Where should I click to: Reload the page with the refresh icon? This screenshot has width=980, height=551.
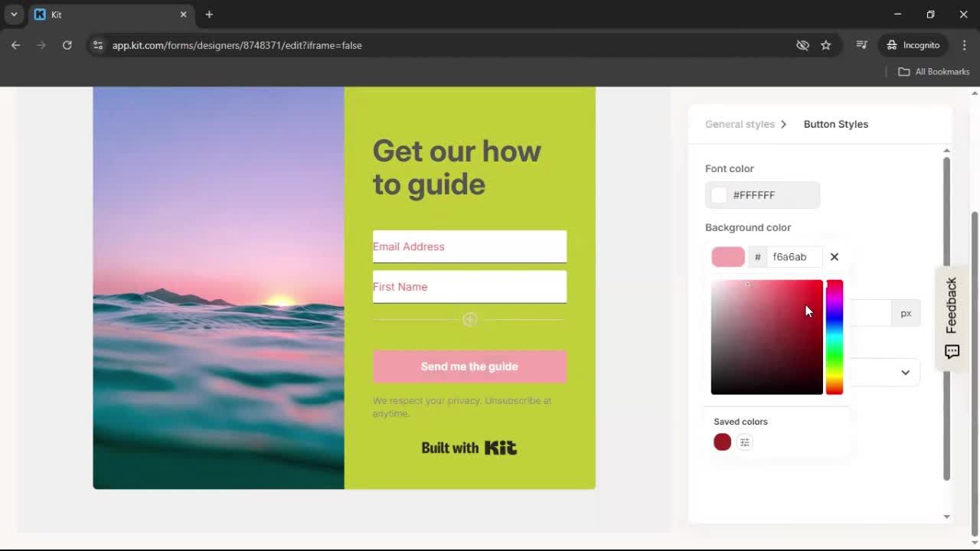(x=67, y=45)
